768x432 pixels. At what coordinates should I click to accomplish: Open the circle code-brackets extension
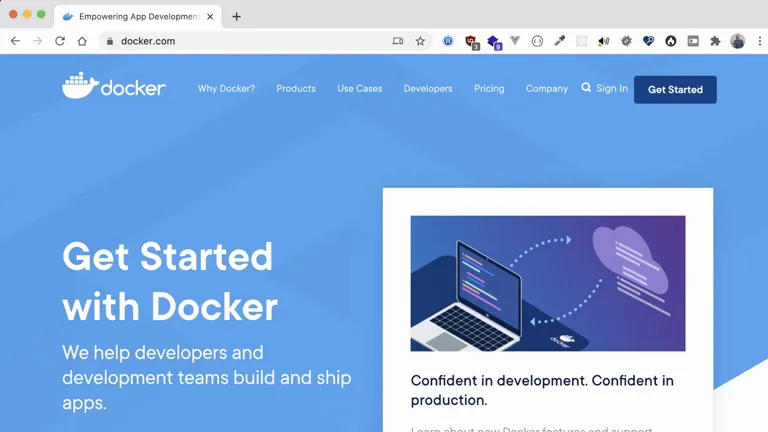pos(537,41)
